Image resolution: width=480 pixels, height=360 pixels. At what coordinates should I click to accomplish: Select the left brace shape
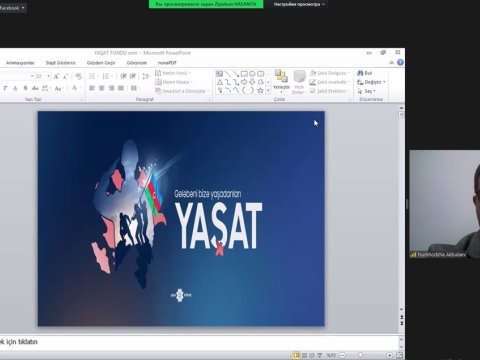[244, 90]
